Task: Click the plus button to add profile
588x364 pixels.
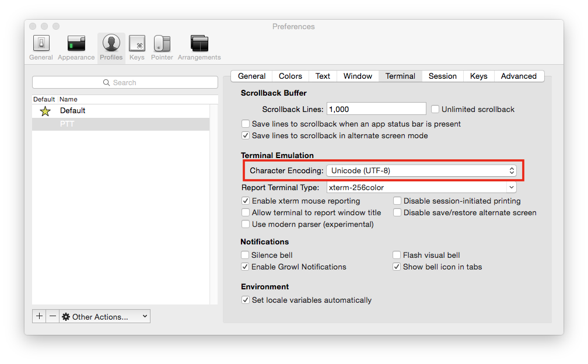Action: (x=39, y=316)
